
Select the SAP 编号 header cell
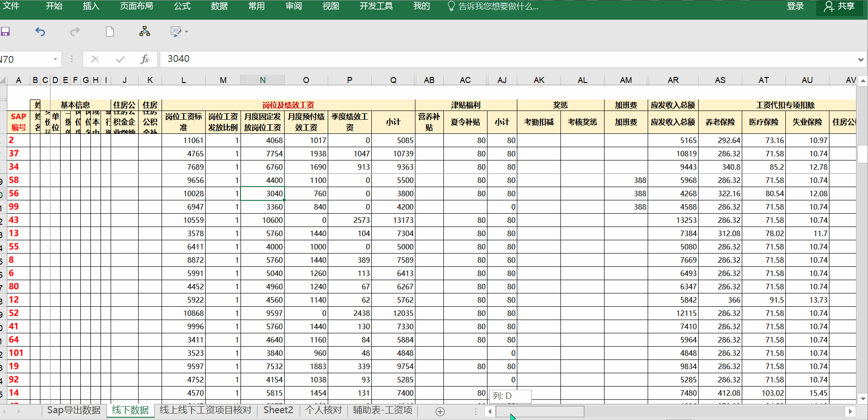[18, 122]
